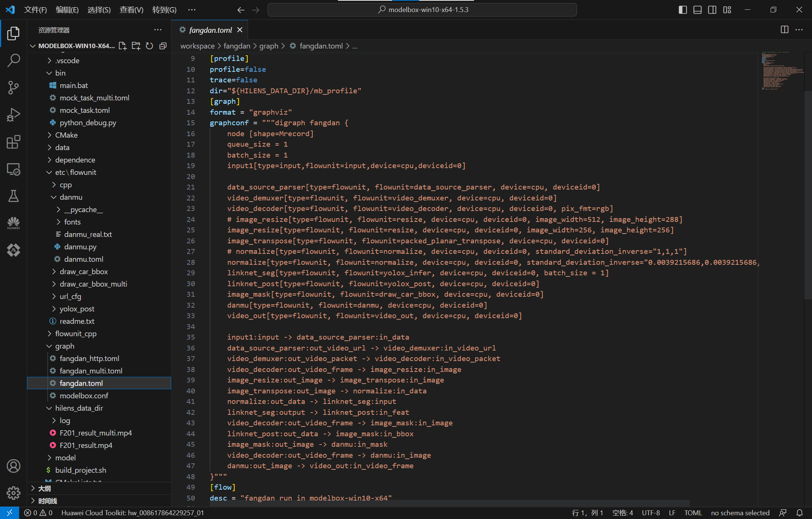The height and width of the screenshot is (519, 812).
Task: Open the 查看(V) menu
Action: click(x=131, y=10)
